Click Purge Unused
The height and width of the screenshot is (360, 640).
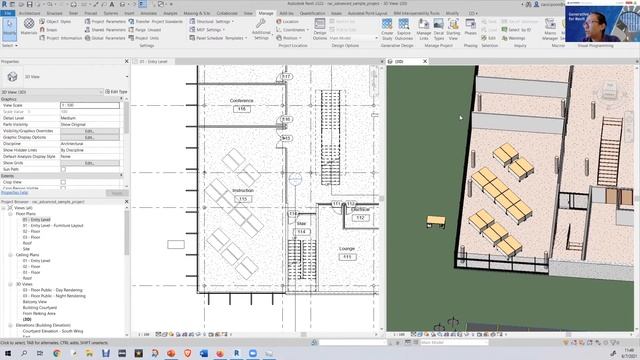(145, 30)
